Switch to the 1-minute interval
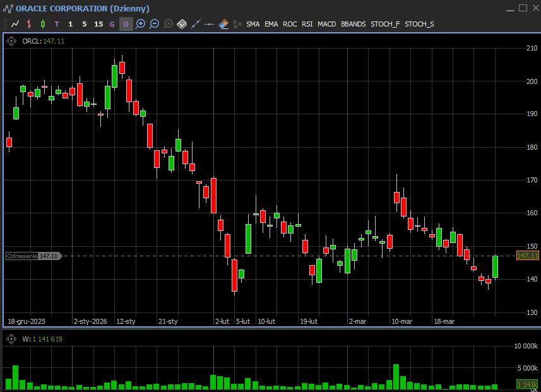 tap(70, 24)
